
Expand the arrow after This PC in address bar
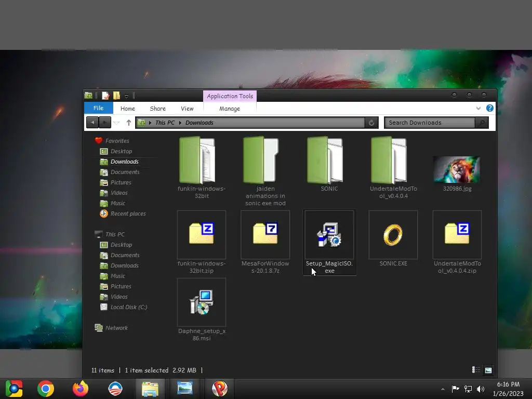tap(180, 123)
